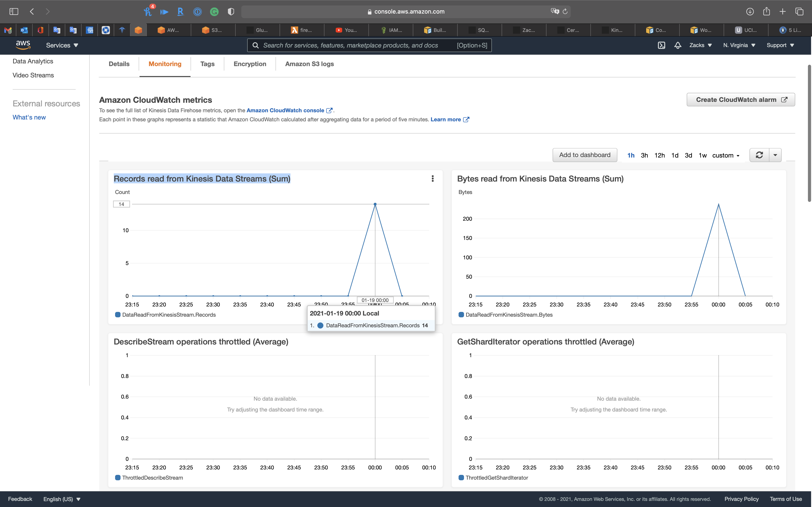This screenshot has width=812, height=507.
Task: Toggle ThrottledDescribeStream legend series
Action: pyautogui.click(x=152, y=478)
